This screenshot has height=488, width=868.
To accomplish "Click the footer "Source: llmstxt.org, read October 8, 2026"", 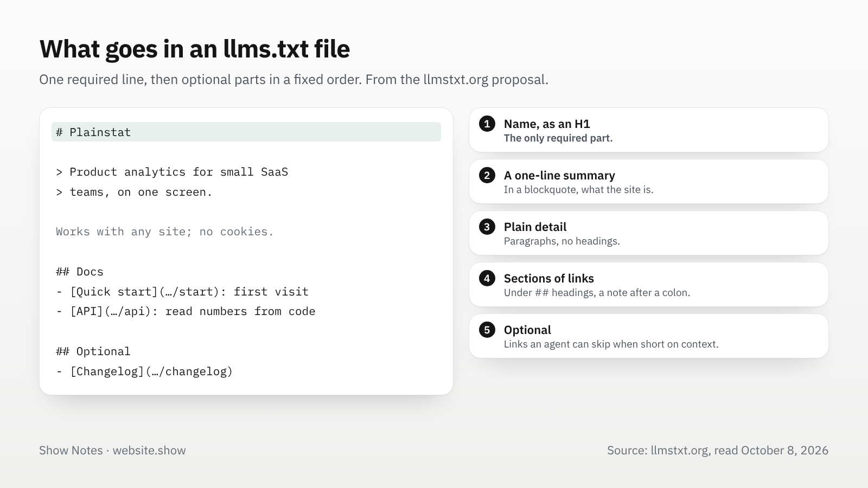I will [718, 451].
